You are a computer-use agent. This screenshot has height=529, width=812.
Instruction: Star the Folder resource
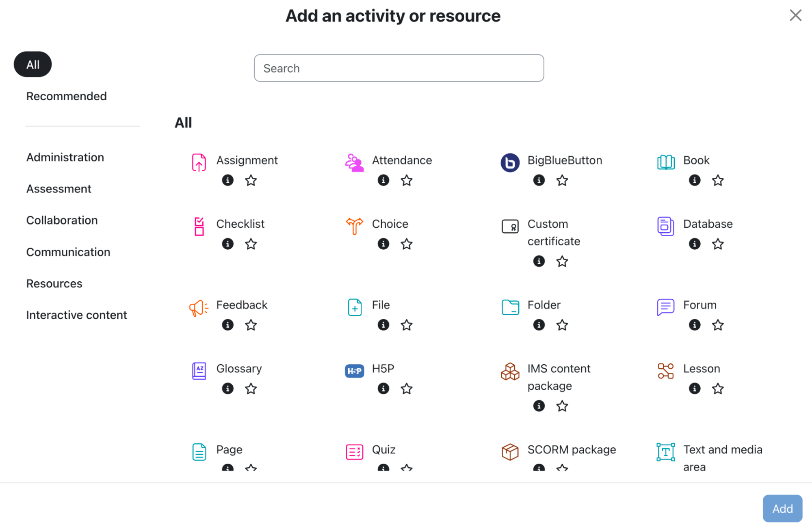(562, 325)
